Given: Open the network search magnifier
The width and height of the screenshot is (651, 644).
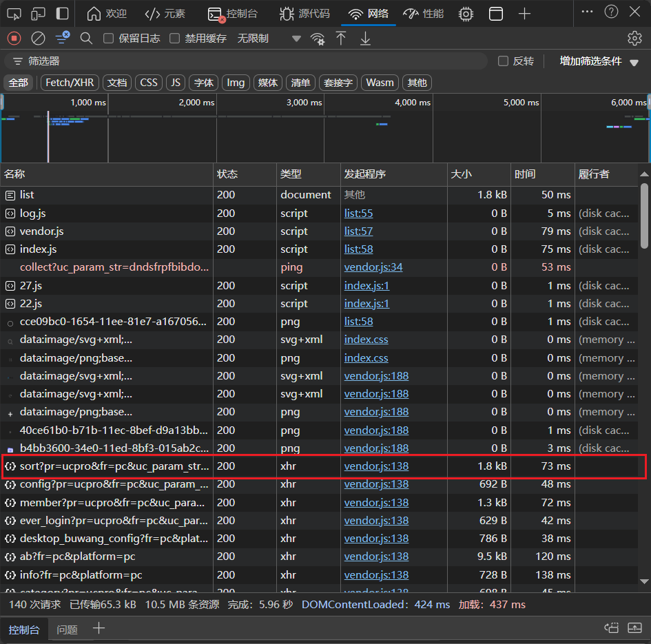Looking at the screenshot, I should (86, 39).
